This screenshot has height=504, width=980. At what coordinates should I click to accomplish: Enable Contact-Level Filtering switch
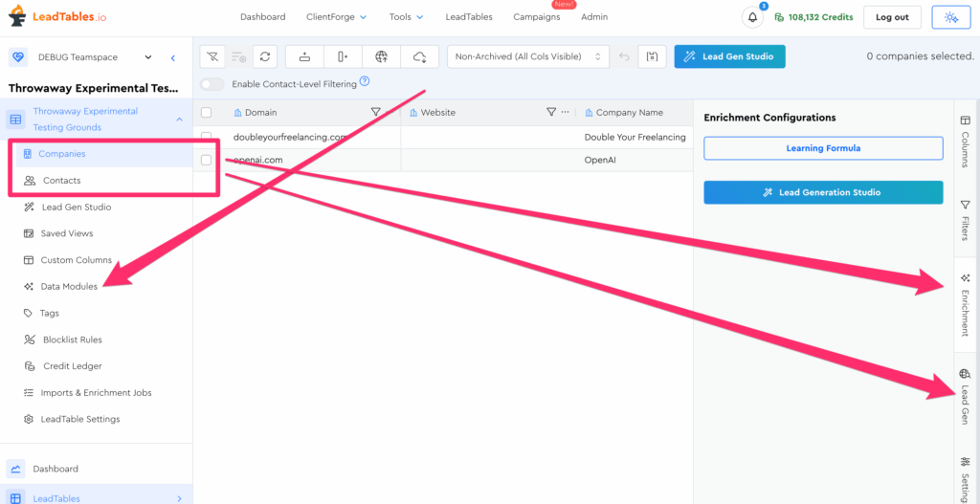[x=212, y=84]
